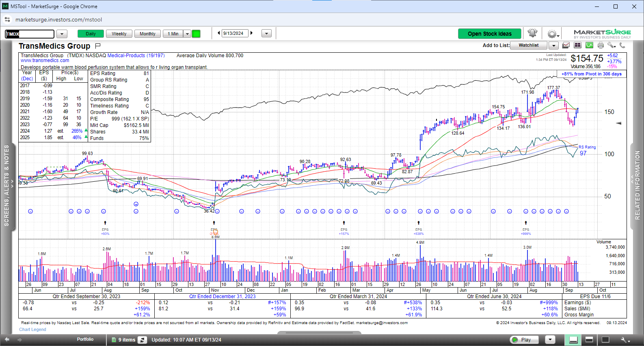Click the browser address bar URL

(x=58, y=19)
